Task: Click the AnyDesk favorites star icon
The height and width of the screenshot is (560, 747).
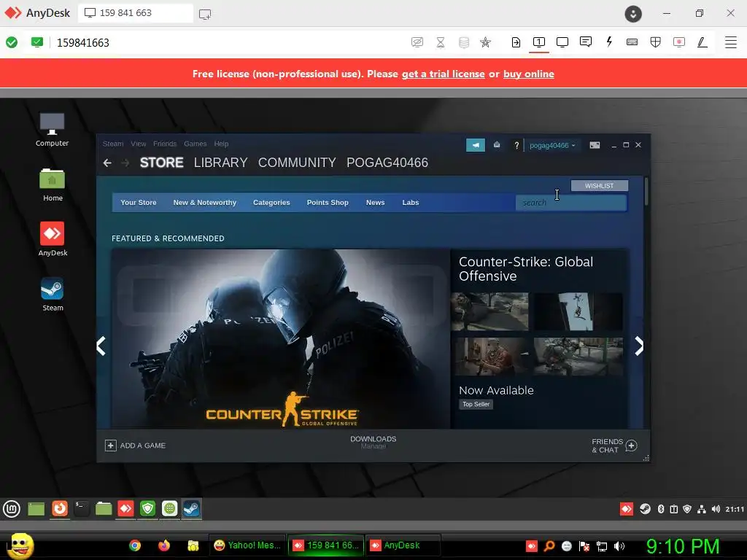Action: (x=485, y=42)
